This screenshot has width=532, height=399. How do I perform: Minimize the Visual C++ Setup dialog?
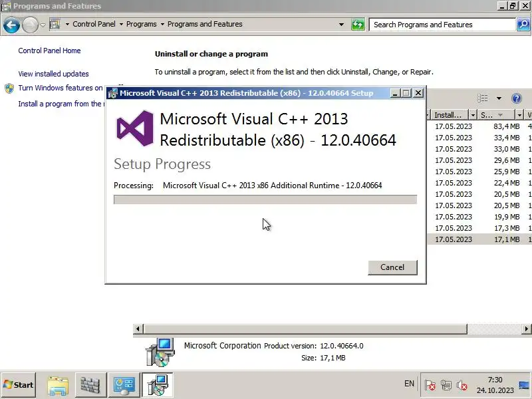point(394,93)
